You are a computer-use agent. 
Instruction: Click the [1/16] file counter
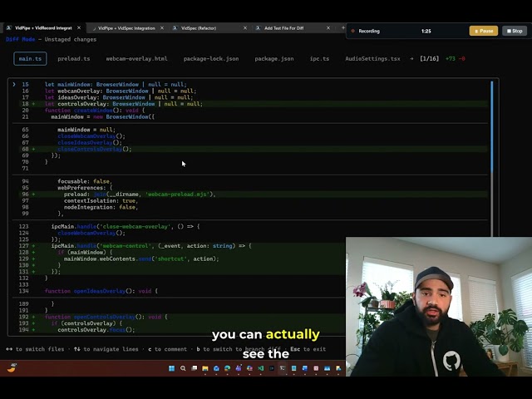429,59
